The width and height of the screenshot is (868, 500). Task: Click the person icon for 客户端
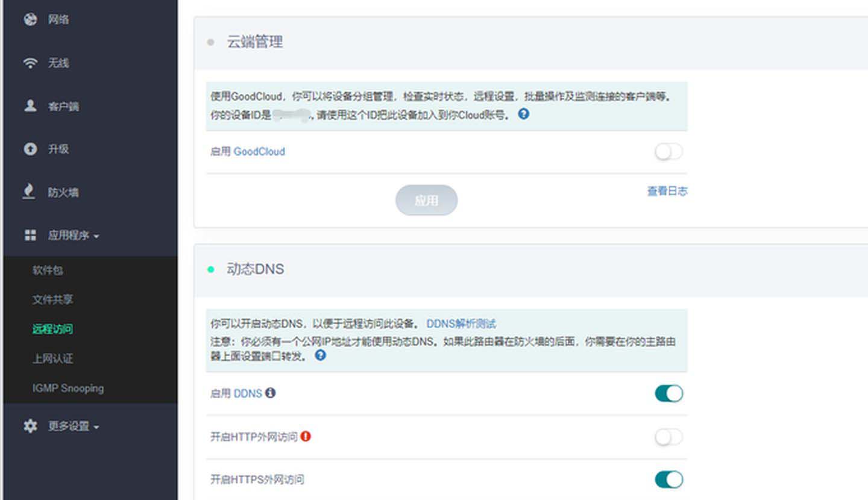[30, 106]
